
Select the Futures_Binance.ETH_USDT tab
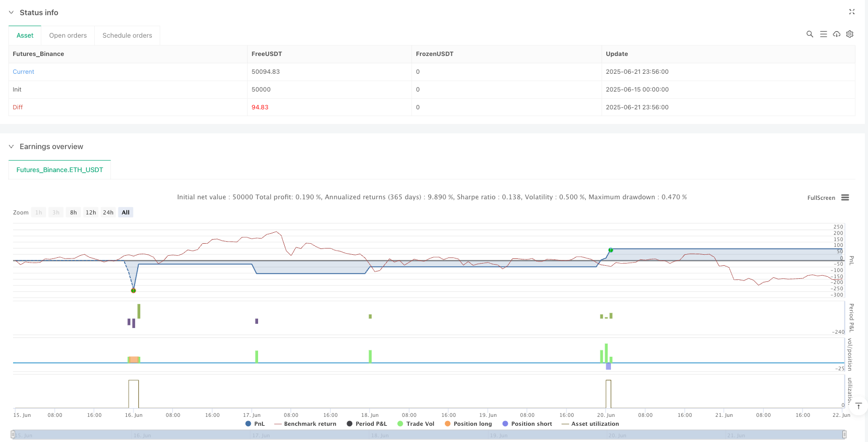[60, 170]
